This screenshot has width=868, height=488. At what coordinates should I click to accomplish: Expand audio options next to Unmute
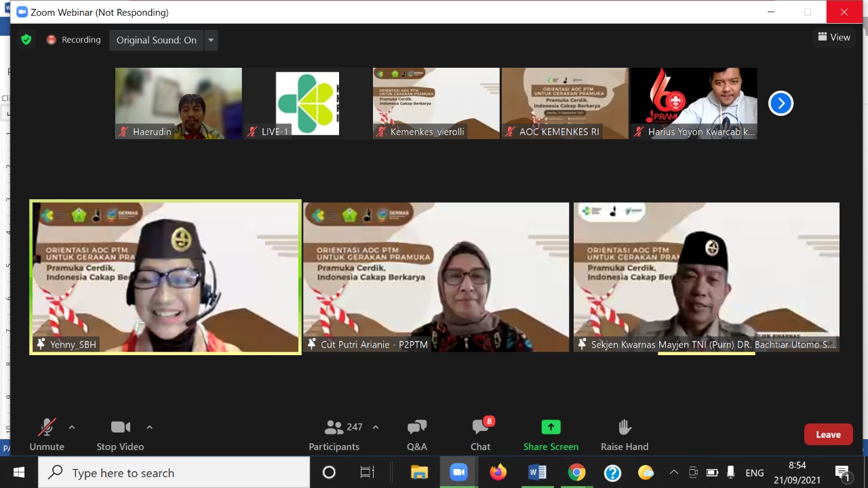coord(72,427)
